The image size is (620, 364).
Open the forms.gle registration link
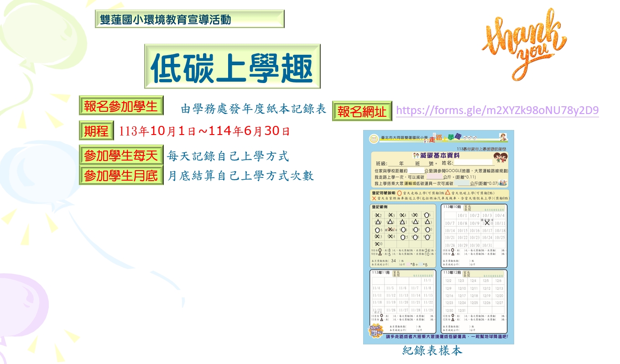pyautogui.click(x=497, y=110)
